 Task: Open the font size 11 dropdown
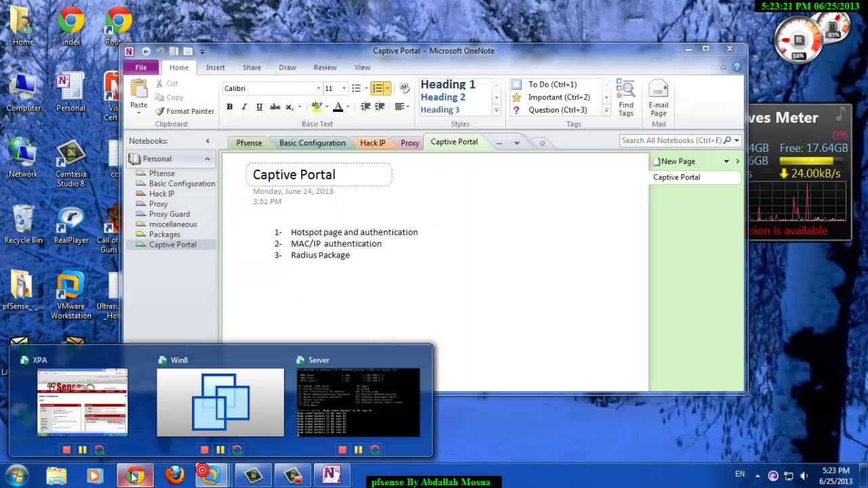click(x=344, y=89)
